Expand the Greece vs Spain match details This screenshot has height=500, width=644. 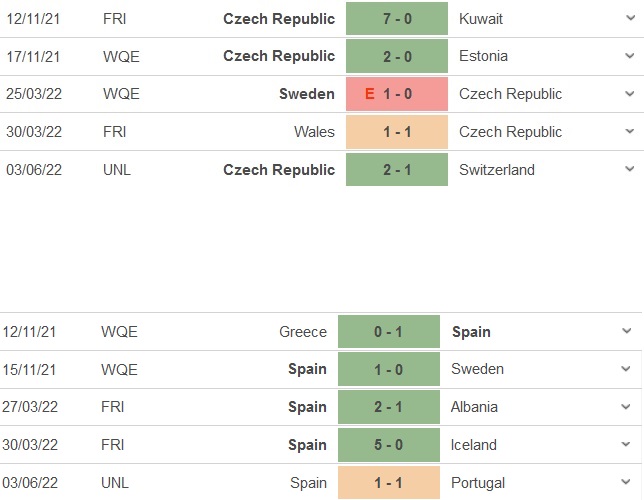[627, 332]
